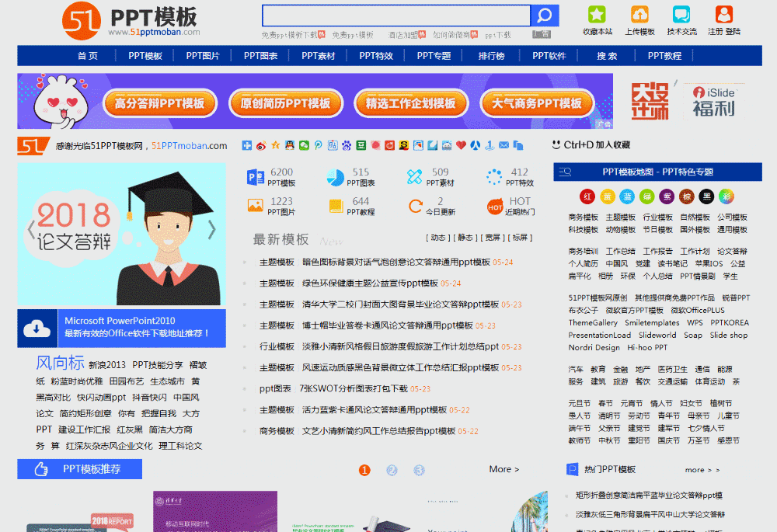Open 排行榜 in navigation bar
Image resolution: width=777 pixels, height=532 pixels.
tap(491, 56)
